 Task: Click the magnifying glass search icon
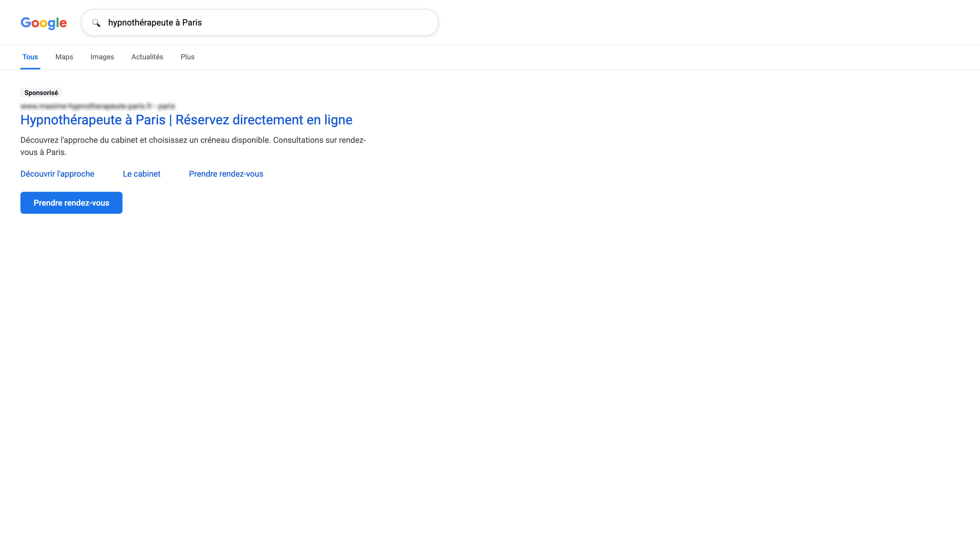click(96, 23)
